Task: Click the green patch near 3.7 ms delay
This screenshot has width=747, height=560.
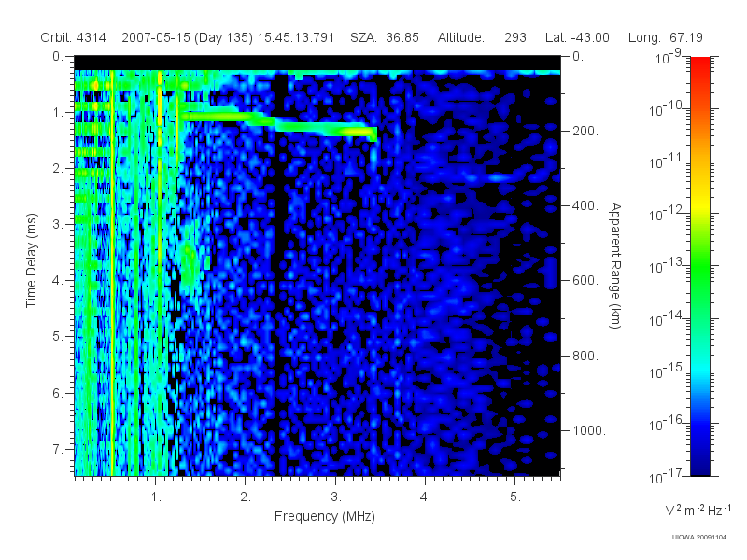Action: (x=190, y=262)
